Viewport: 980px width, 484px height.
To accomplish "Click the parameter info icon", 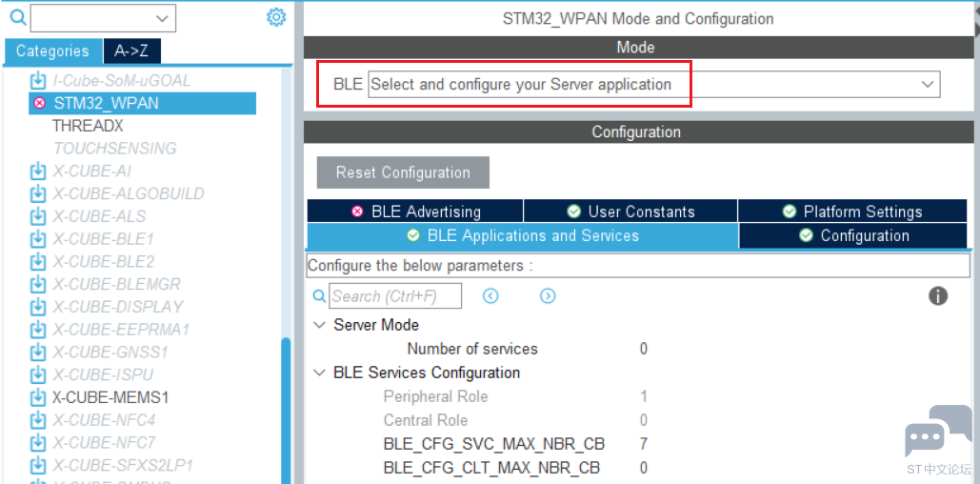I will (937, 295).
